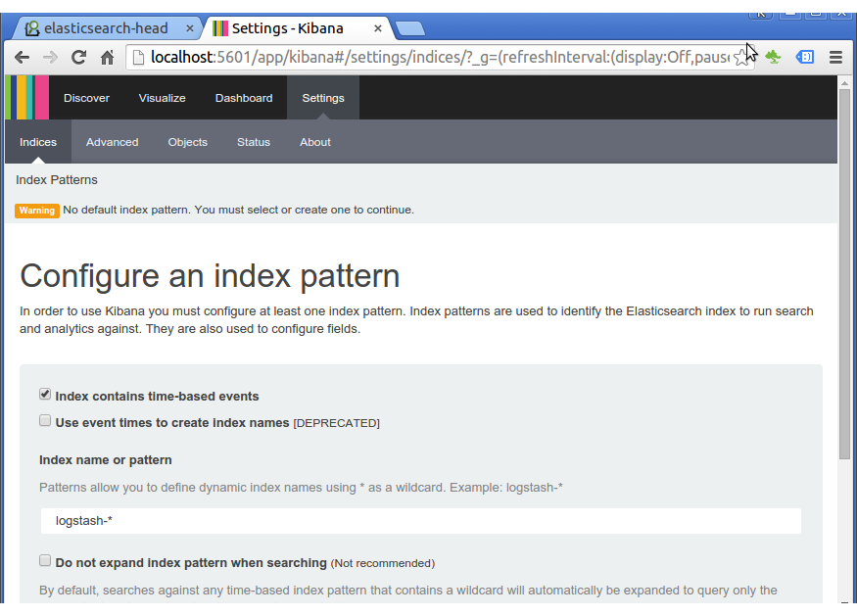Viewport: 857px width, 616px height.
Task: Click the browser back arrow
Action: coord(22,58)
